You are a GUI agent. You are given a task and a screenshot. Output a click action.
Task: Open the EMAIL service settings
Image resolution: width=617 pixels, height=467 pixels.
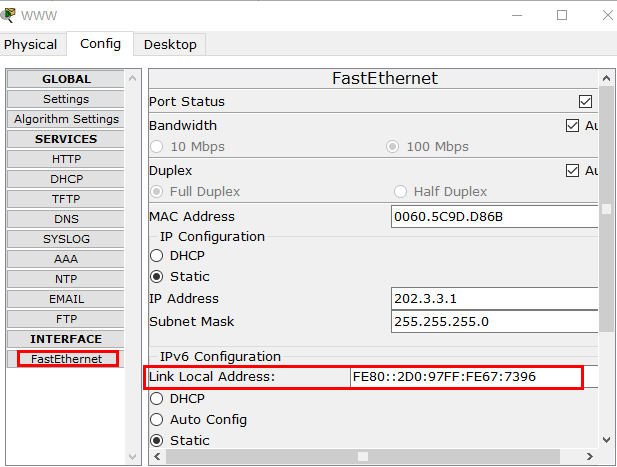66,299
